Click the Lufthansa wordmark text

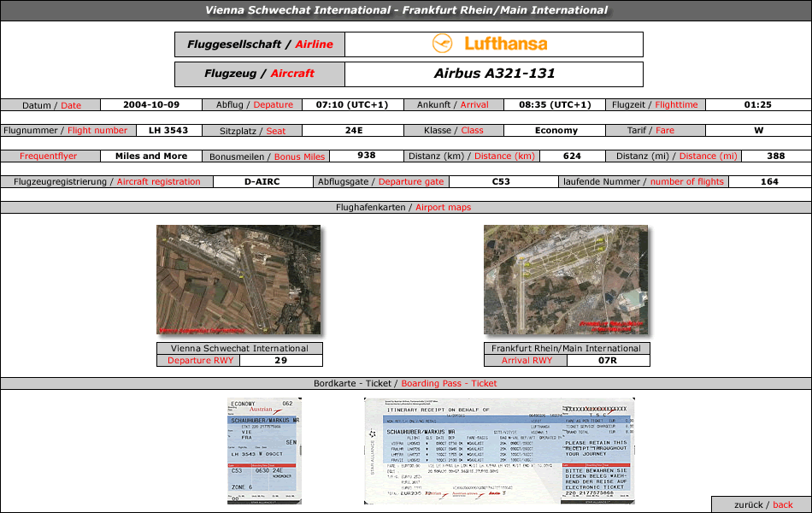point(505,44)
